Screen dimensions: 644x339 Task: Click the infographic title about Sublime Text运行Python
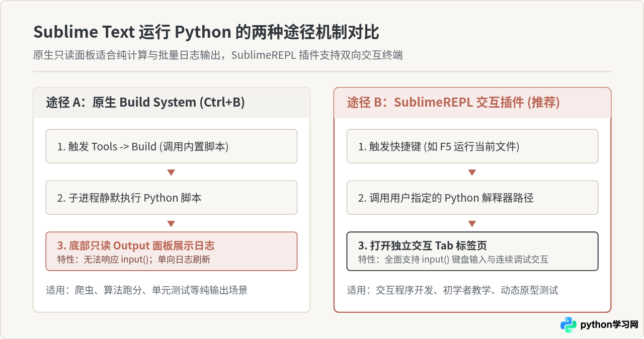click(206, 33)
